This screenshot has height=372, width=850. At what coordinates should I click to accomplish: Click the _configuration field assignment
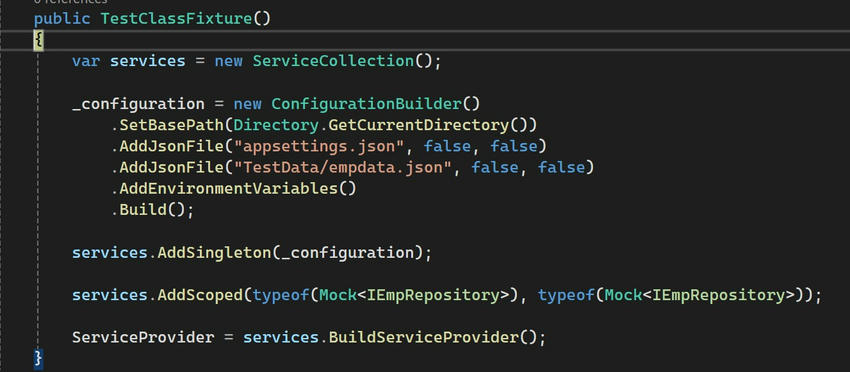(x=138, y=104)
